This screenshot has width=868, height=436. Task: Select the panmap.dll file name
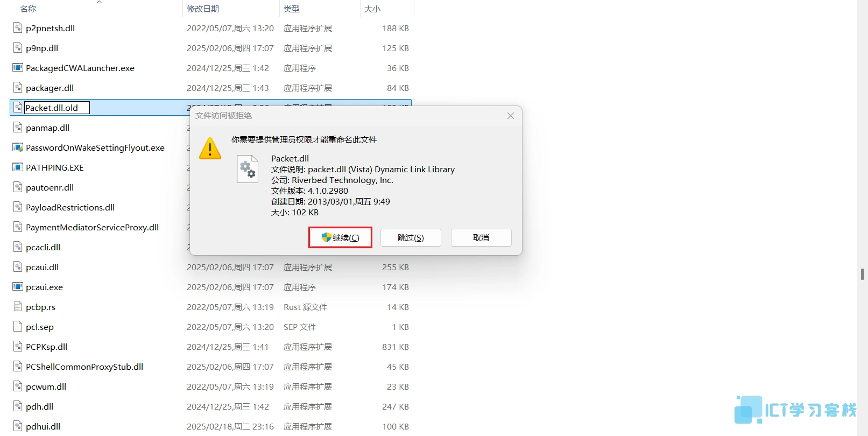coord(47,128)
